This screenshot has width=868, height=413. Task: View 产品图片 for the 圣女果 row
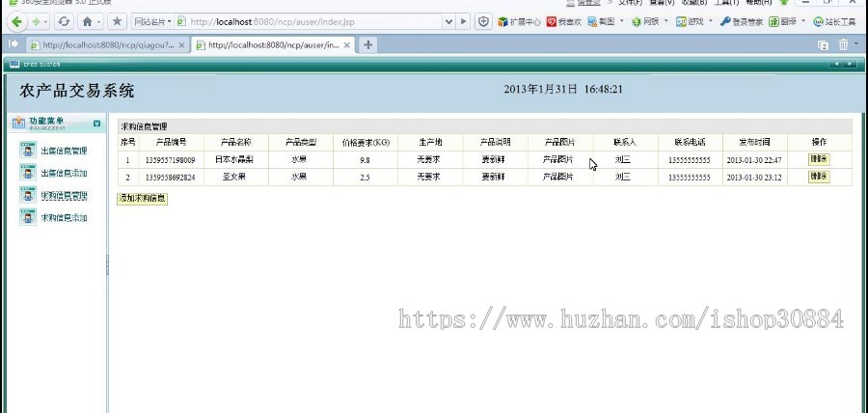[x=558, y=178]
